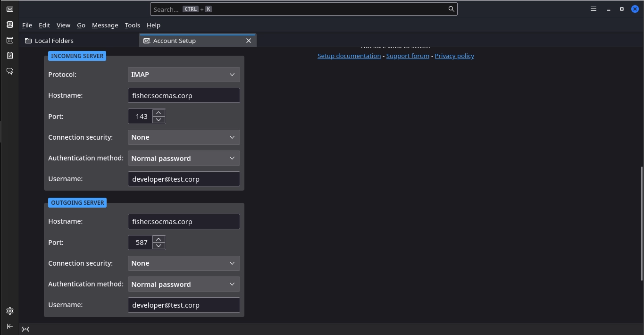Open Settings gear icon
The height and width of the screenshot is (335, 644).
(10, 311)
